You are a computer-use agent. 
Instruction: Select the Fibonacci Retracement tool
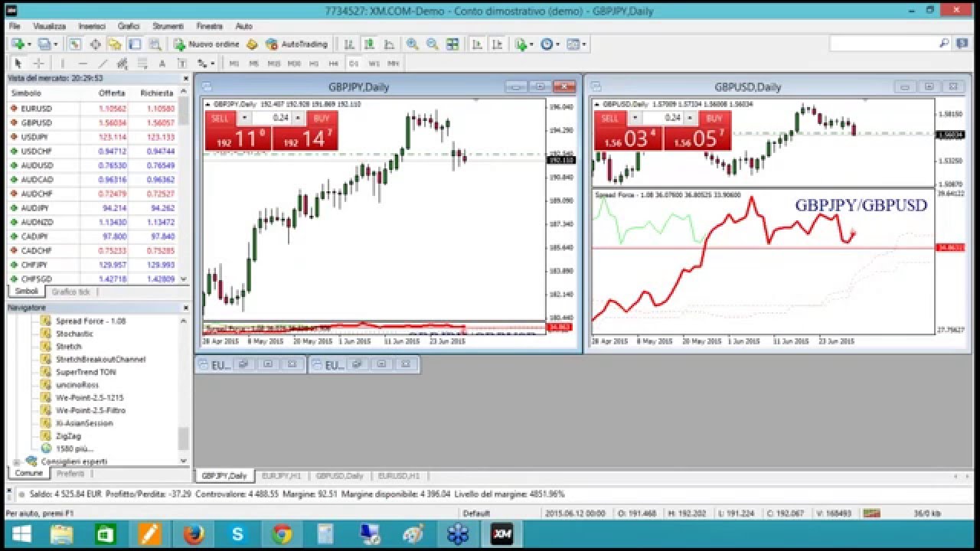(x=142, y=64)
